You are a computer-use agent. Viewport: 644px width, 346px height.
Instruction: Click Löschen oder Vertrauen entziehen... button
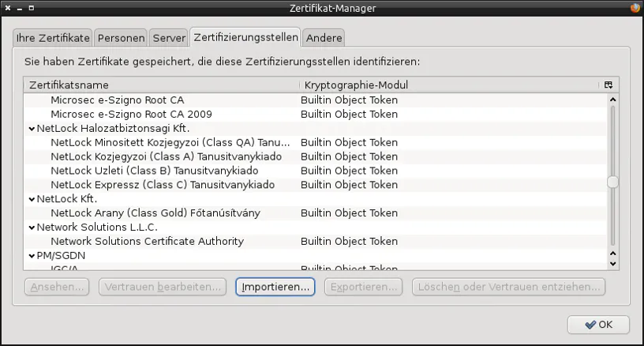(508, 287)
